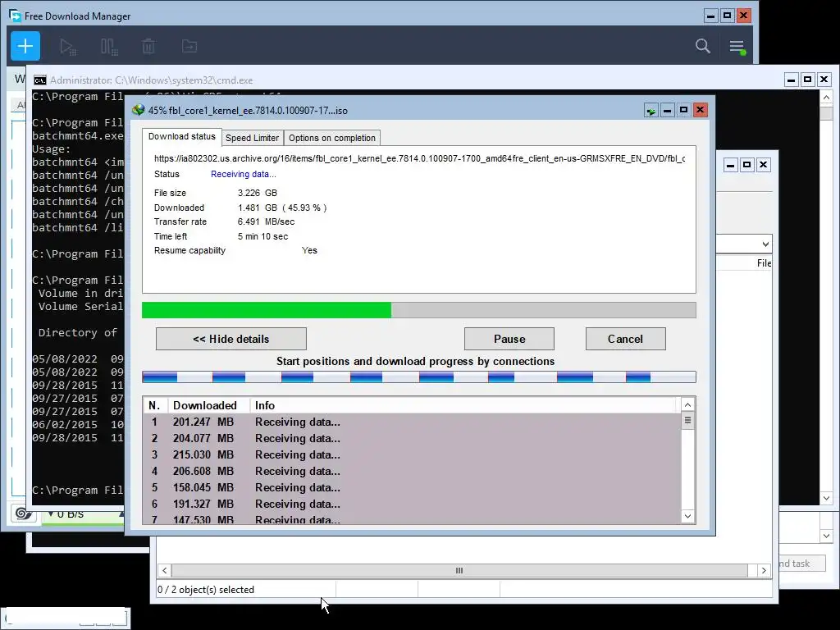840x630 pixels.
Task: Pause the current download
Action: click(x=509, y=339)
